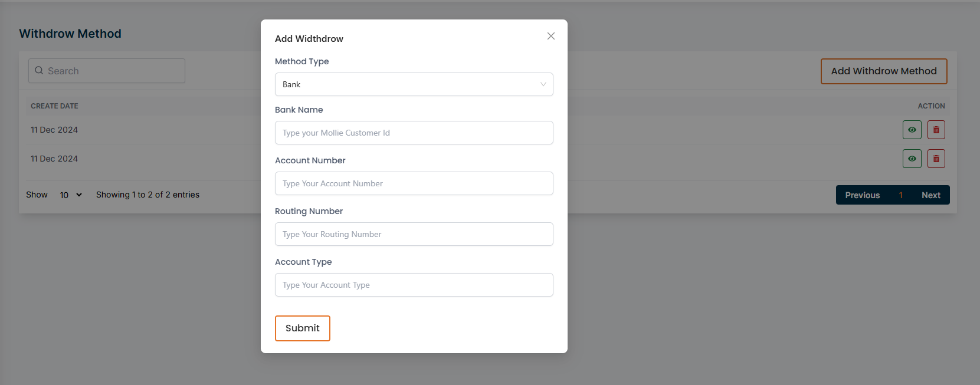Select page 1 in pagination
This screenshot has width=980, height=385.
click(x=900, y=195)
